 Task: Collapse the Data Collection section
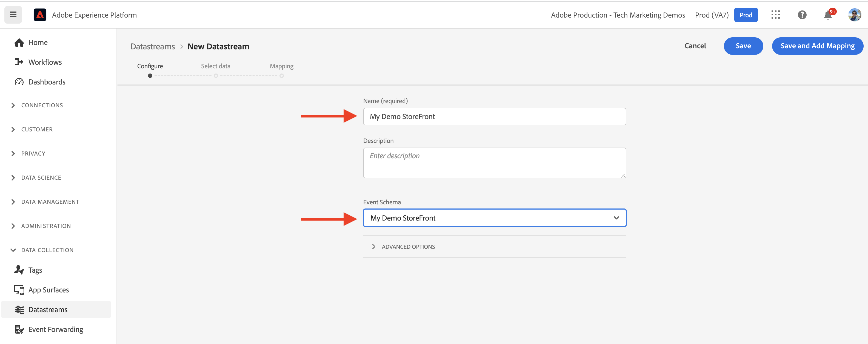pyautogui.click(x=47, y=250)
